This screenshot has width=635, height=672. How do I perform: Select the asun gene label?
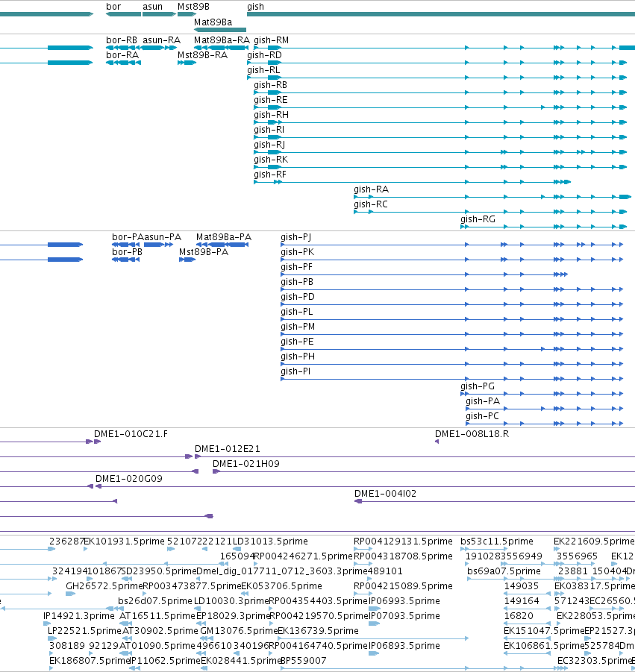(x=153, y=7)
